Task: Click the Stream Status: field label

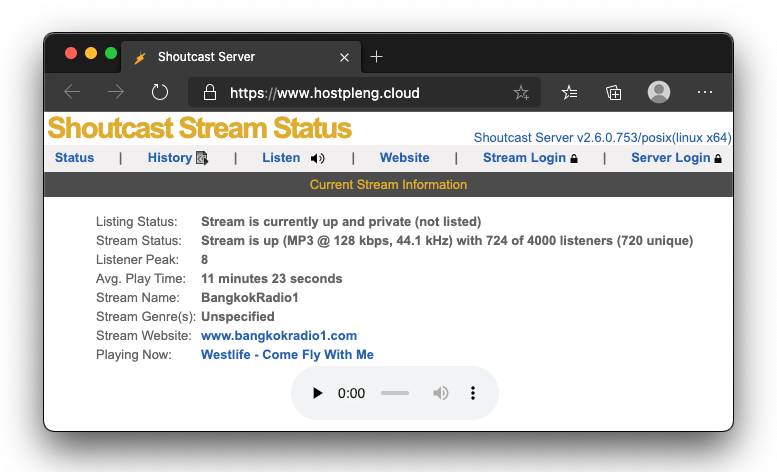Action: 139,241
